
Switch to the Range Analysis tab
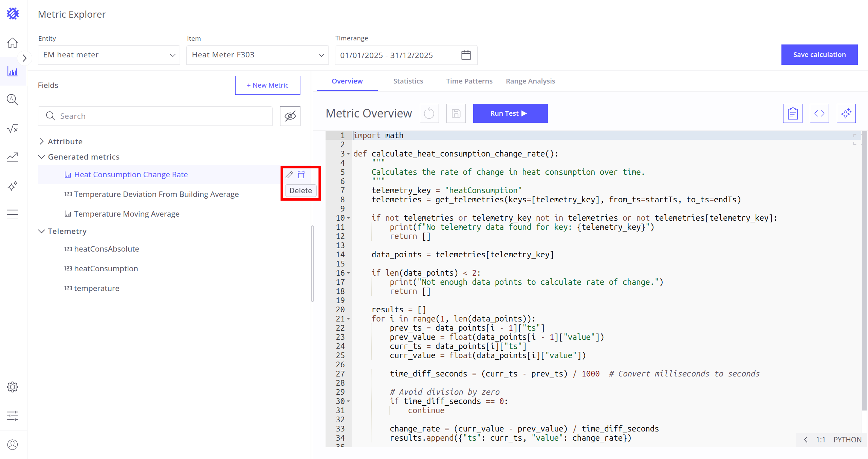pos(530,81)
